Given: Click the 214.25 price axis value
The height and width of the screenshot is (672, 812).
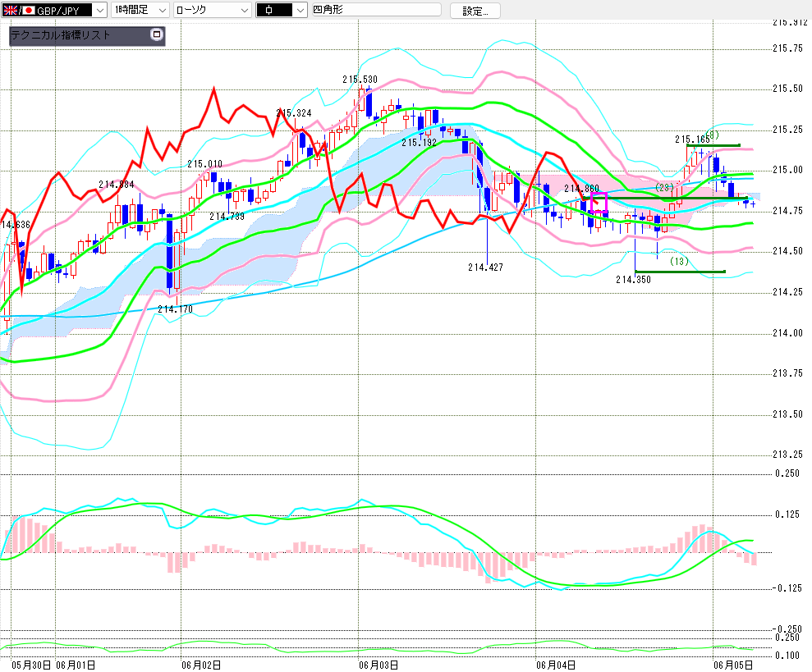Looking at the screenshot, I should click(787, 292).
